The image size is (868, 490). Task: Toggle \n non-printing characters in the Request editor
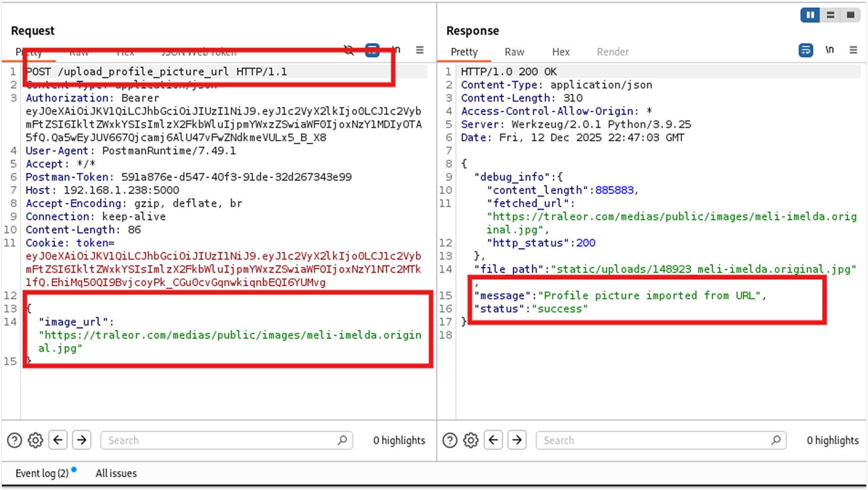click(396, 50)
